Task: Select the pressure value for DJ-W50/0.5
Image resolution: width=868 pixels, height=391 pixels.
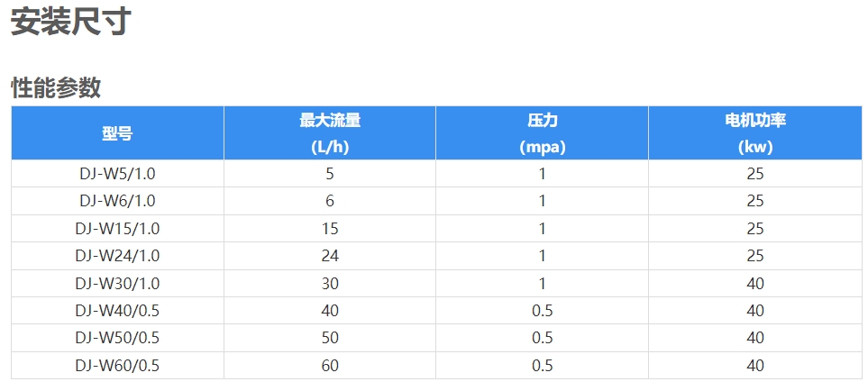Action: 542,338
